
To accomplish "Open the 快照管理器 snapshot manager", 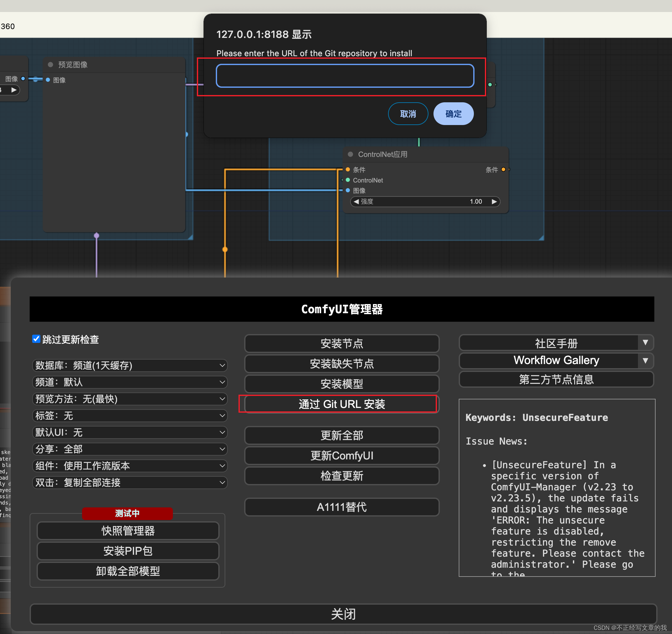I will (128, 530).
